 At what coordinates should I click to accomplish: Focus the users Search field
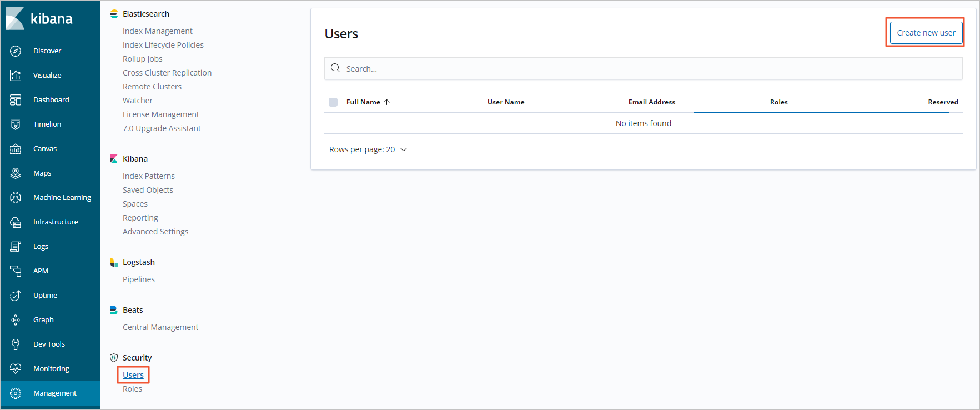[644, 68]
